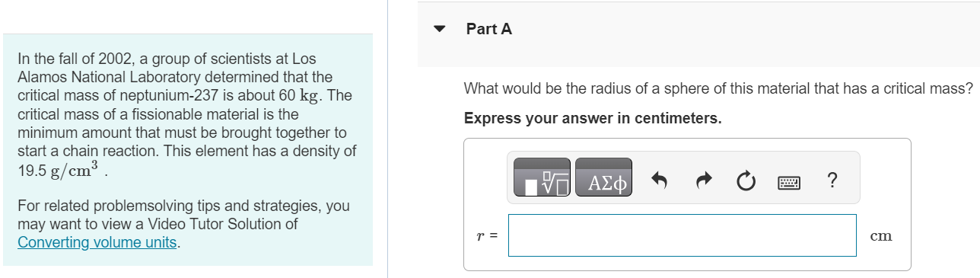The height and width of the screenshot is (278, 980).
Task: Click the 19.5 g/cm³ density value
Action: (x=61, y=169)
